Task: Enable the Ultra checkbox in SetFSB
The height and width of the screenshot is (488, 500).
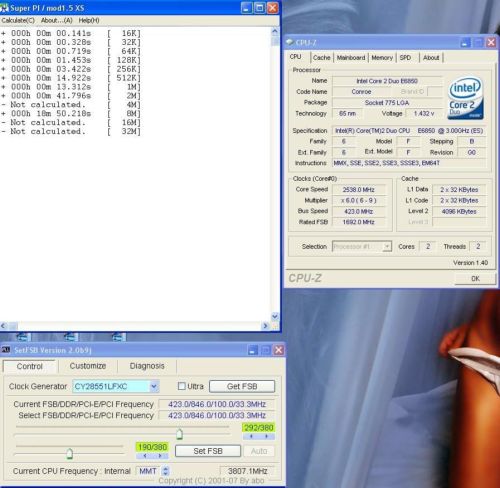Action: click(182, 386)
